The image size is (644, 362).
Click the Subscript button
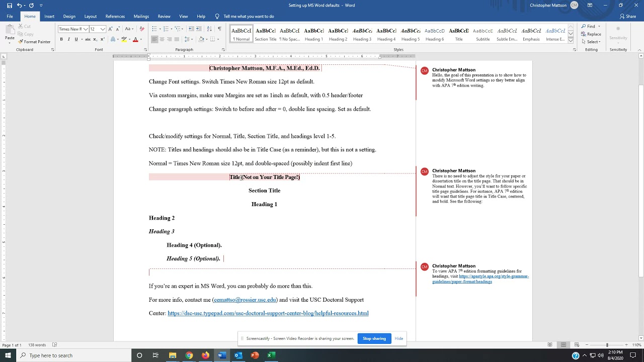pyautogui.click(x=95, y=39)
